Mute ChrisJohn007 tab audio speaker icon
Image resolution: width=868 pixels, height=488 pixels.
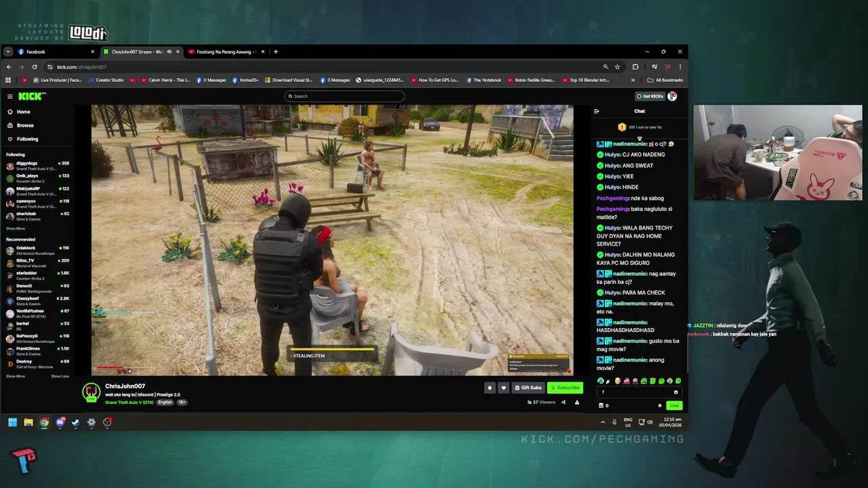(170, 52)
